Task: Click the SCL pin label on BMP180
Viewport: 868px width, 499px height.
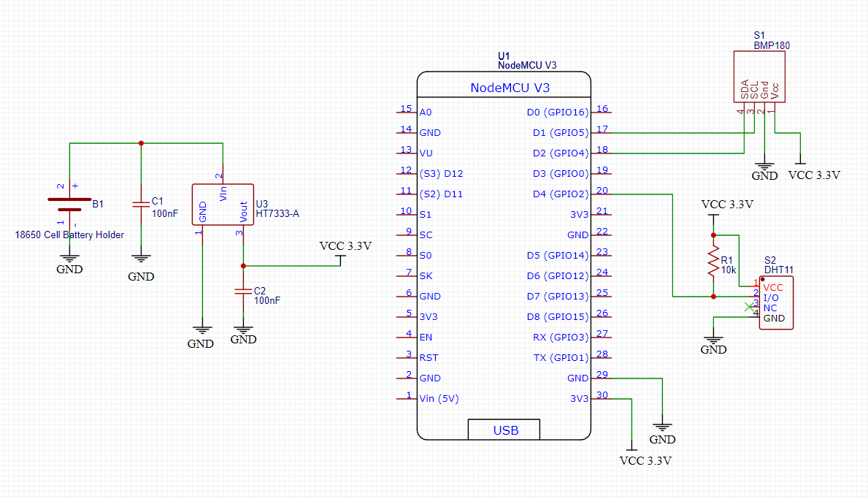Action: coord(755,91)
